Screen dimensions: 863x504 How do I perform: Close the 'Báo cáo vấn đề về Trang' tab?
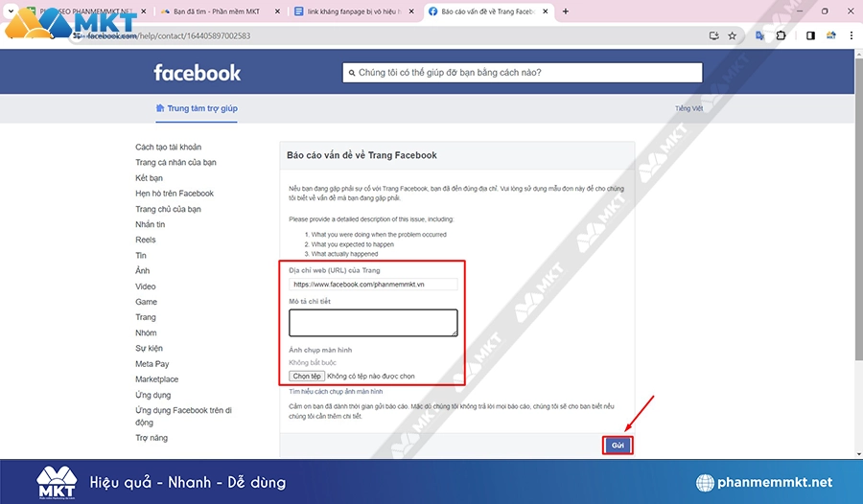(545, 11)
